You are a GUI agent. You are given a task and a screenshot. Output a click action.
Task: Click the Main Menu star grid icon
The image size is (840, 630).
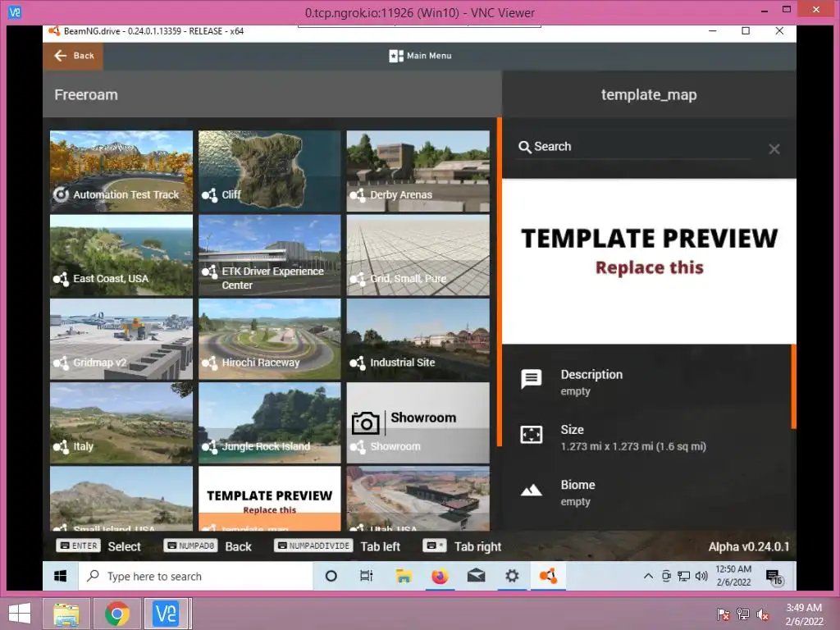tap(396, 56)
